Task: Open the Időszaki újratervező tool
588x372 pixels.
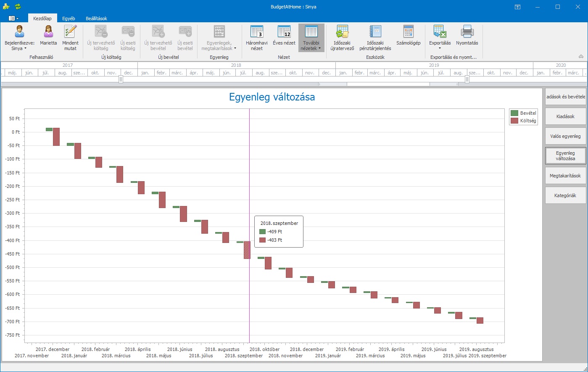Action: (342, 38)
